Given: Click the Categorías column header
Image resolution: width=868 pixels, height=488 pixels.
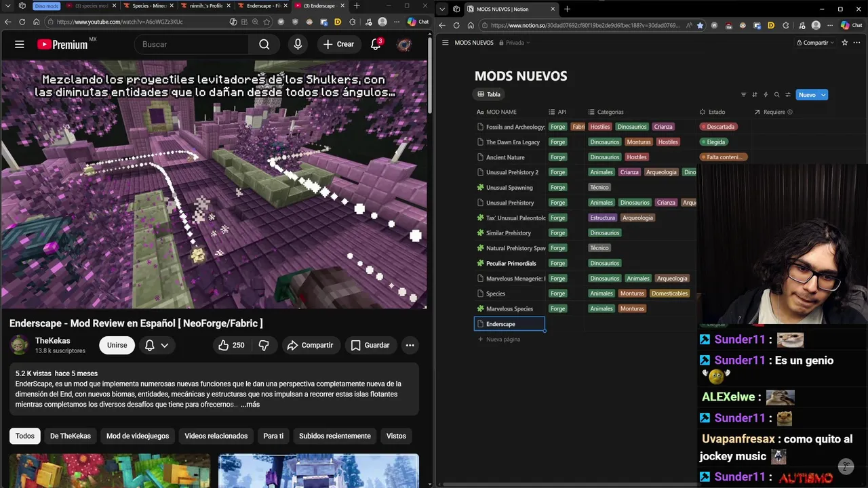Looking at the screenshot, I should [605, 112].
